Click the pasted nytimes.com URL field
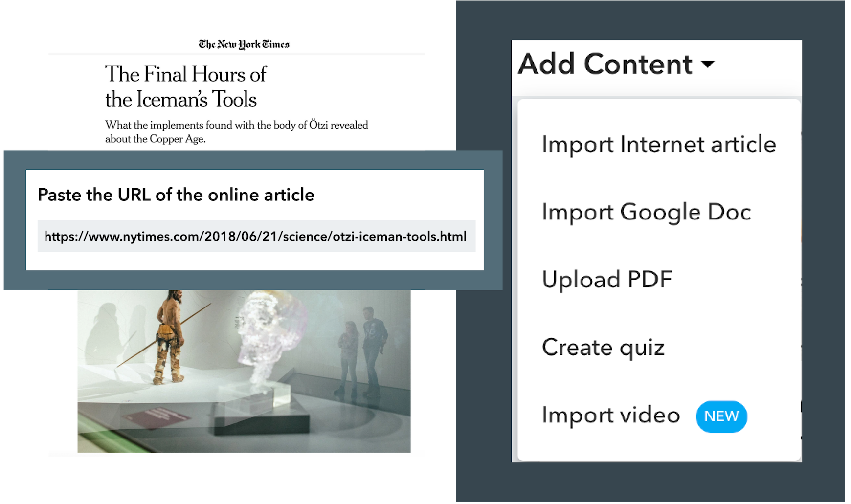 (256, 236)
